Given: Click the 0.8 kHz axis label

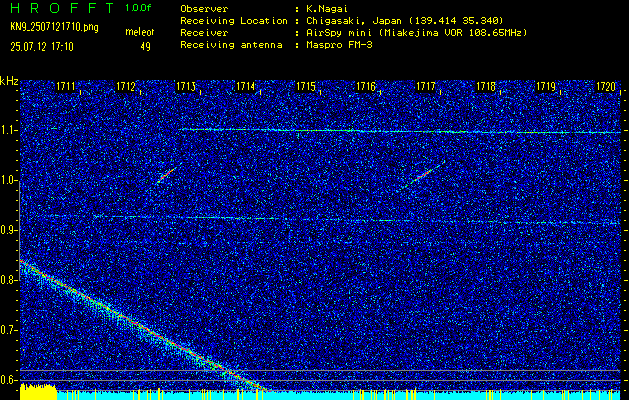Looking at the screenshot, I should pos(9,280).
